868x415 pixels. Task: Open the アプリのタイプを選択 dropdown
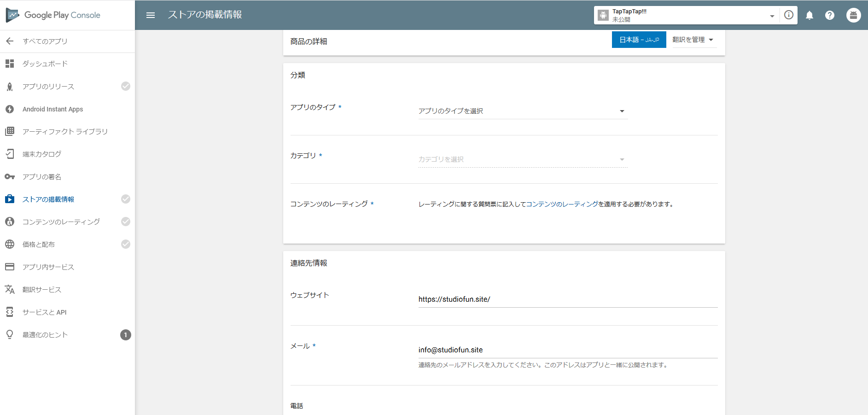[x=523, y=111]
